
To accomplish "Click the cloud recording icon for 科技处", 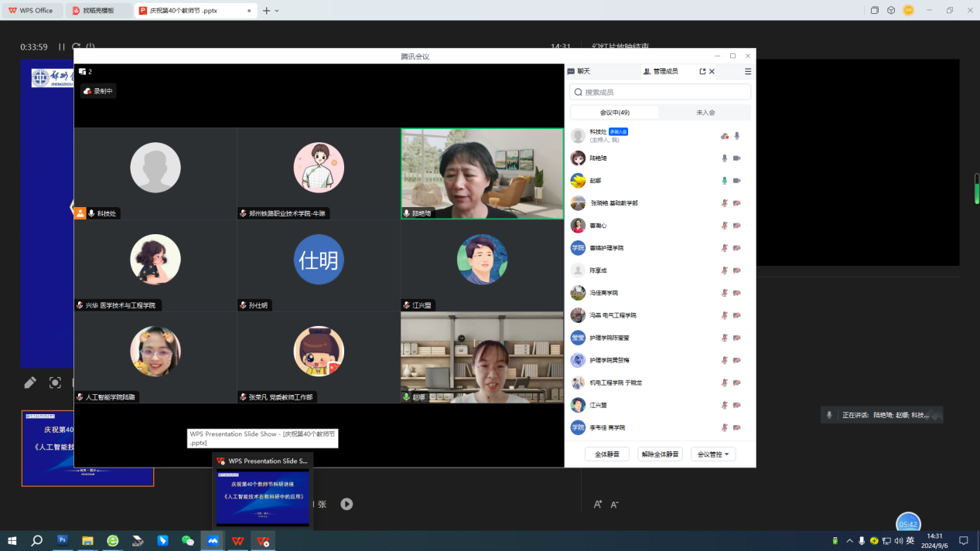I will pos(724,136).
